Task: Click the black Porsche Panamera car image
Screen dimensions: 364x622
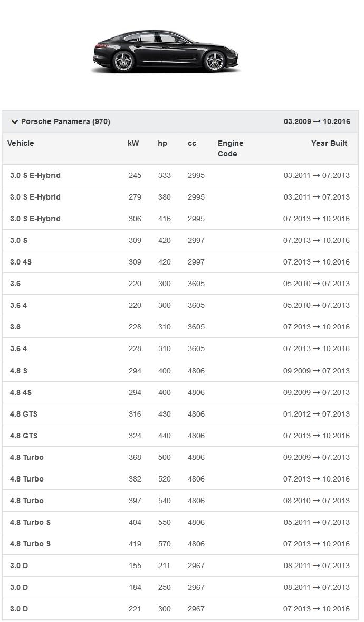Action: point(166,52)
